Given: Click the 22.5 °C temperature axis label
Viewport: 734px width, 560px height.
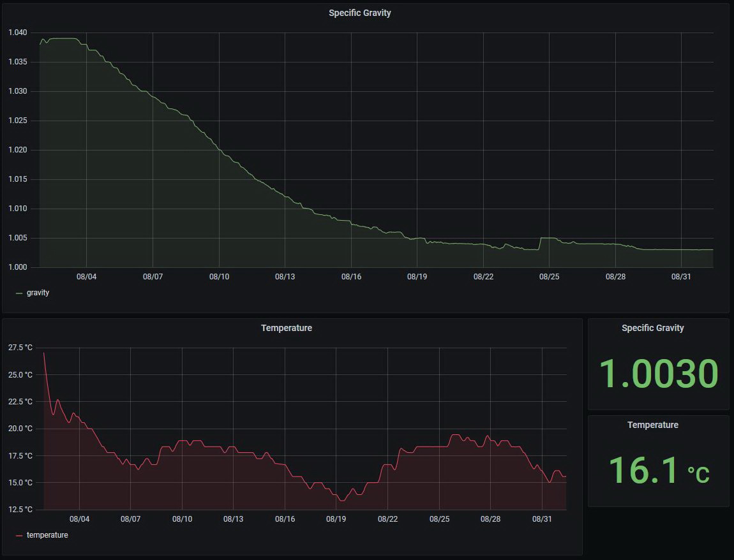Looking at the screenshot, I should point(20,401).
